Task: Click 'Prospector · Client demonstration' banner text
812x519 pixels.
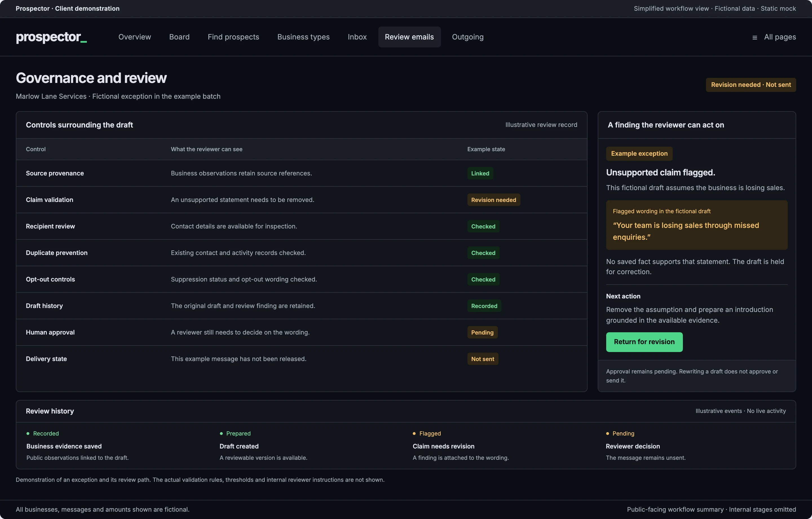Action: [67, 8]
